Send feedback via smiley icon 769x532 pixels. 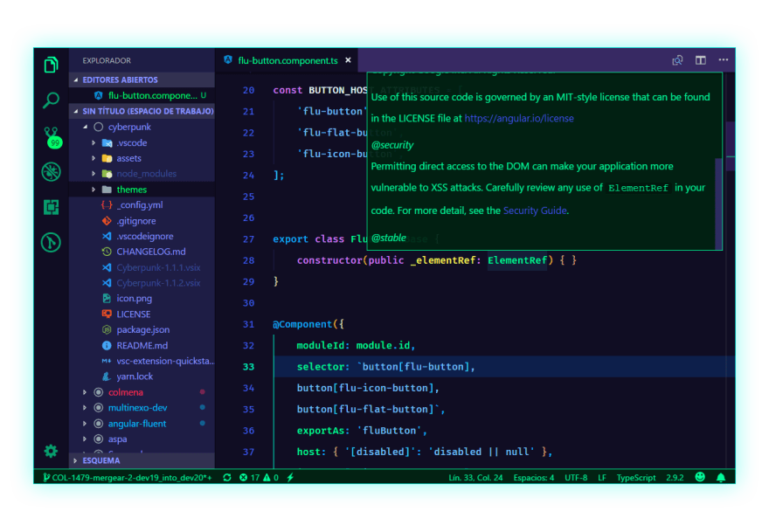click(x=700, y=477)
